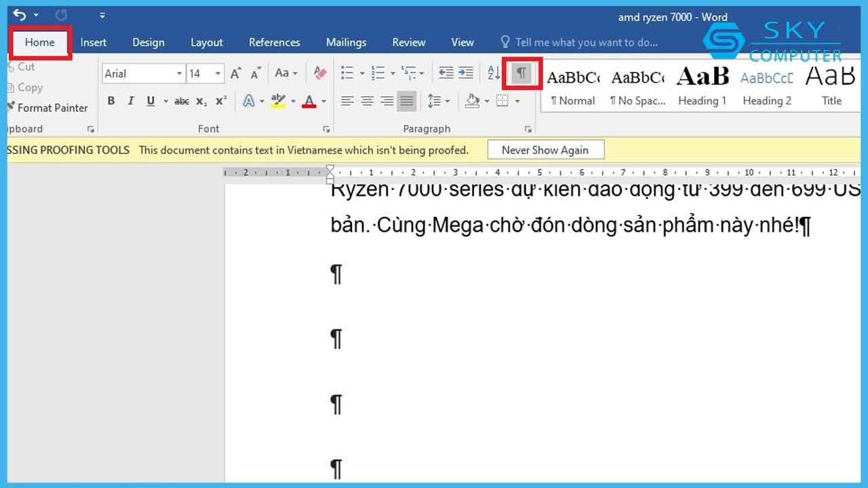Apply the Heading 2 style
868x488 pixels.
pyautogui.click(x=767, y=87)
